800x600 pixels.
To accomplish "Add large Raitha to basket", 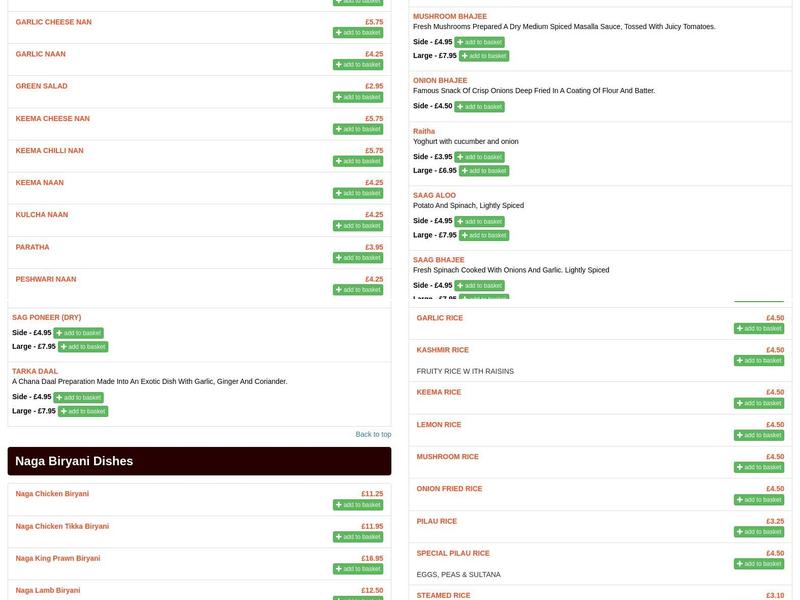I will 484,171.
